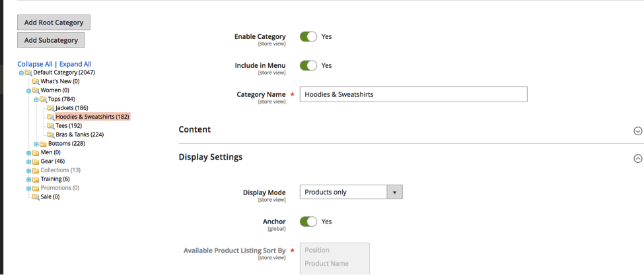Viewport: 644px width, 275px height.
Task: Click the Jackets category folder icon
Action: [x=51, y=108]
